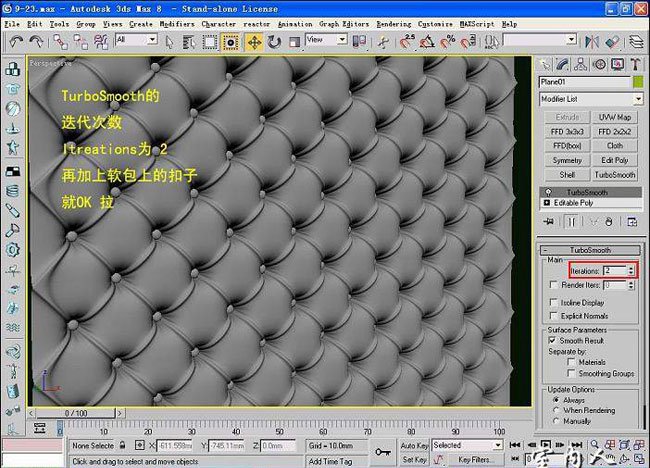Select When Rendering update option
Viewport: 650px width, 468px height.
coord(556,410)
